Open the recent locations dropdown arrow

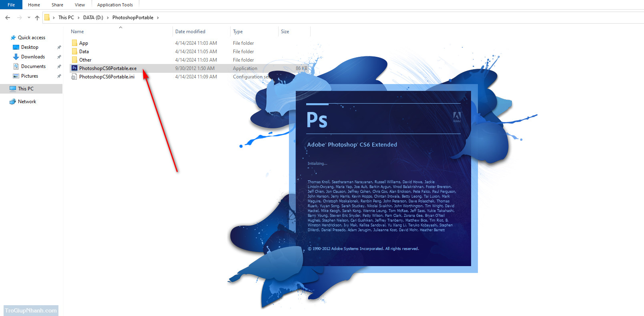click(29, 18)
